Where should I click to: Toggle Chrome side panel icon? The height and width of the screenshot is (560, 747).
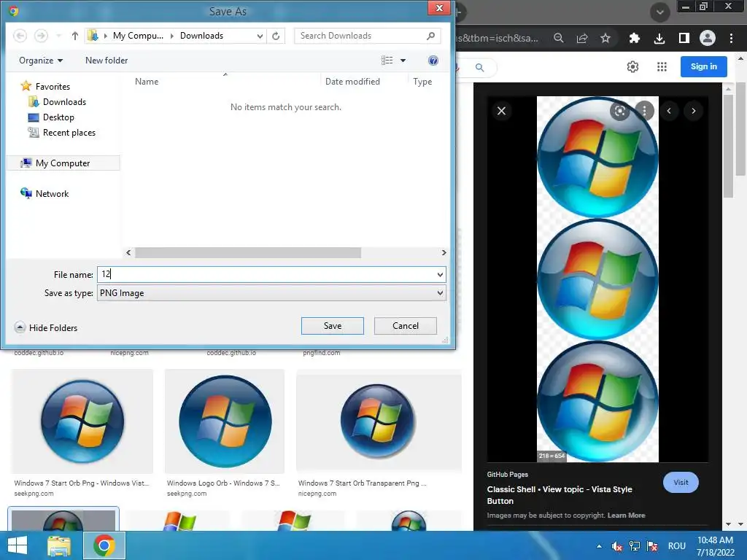tap(684, 38)
